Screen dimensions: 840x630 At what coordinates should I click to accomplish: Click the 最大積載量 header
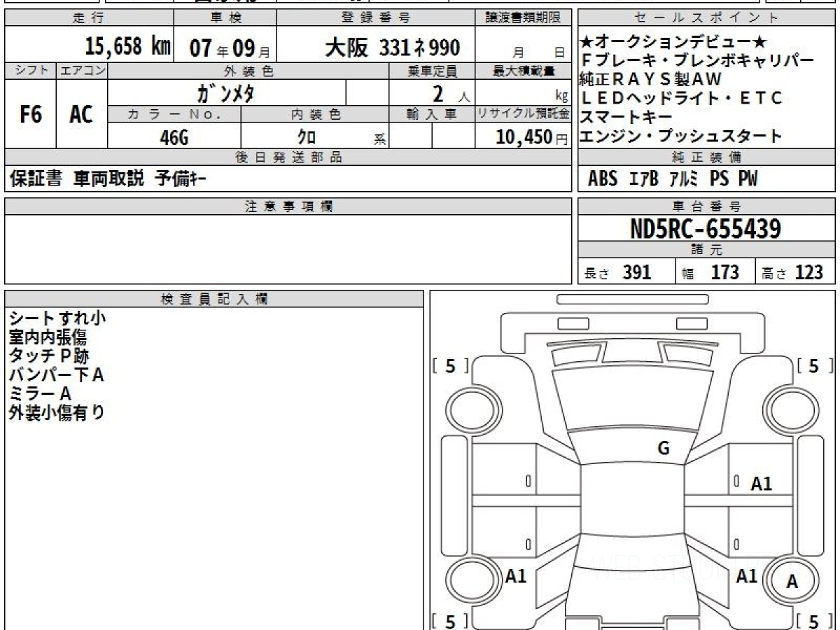[524, 71]
